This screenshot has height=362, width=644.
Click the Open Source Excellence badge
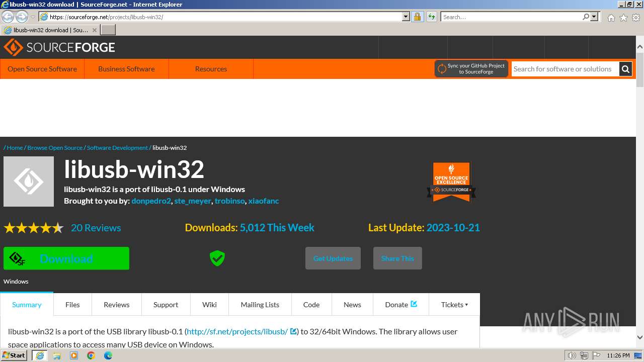point(451,182)
